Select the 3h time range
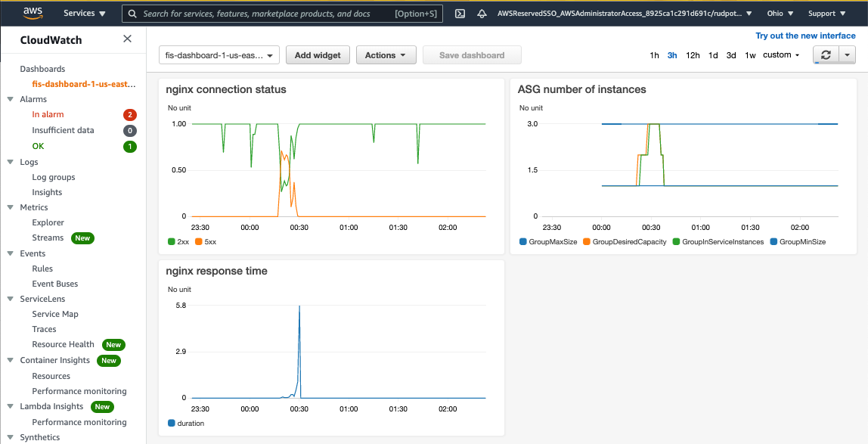868x444 pixels. pyautogui.click(x=672, y=54)
